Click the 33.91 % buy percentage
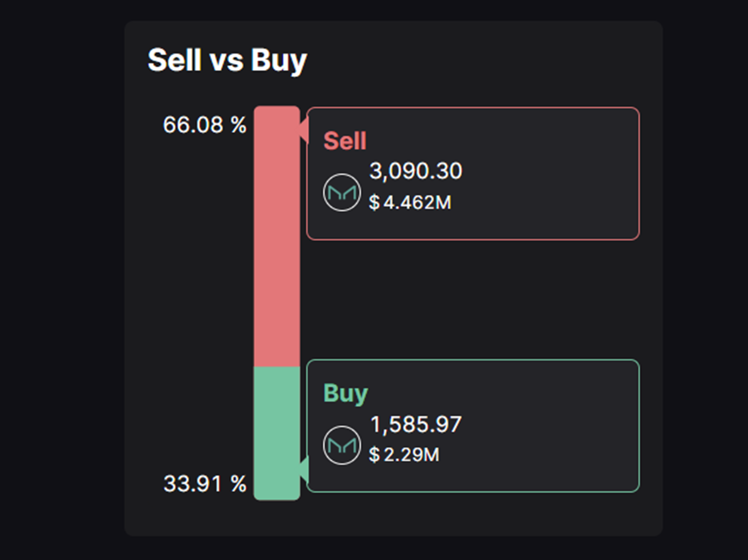The height and width of the screenshot is (560, 748). coord(204,484)
